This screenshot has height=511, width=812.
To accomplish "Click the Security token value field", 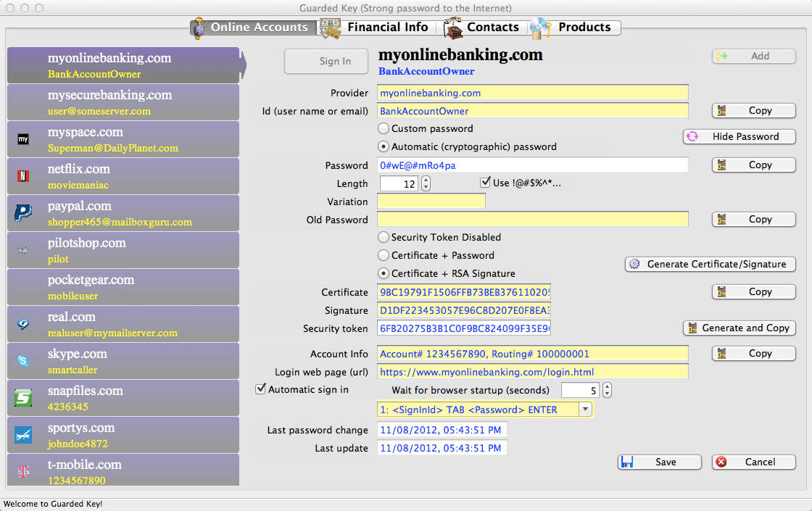I will pos(463,328).
